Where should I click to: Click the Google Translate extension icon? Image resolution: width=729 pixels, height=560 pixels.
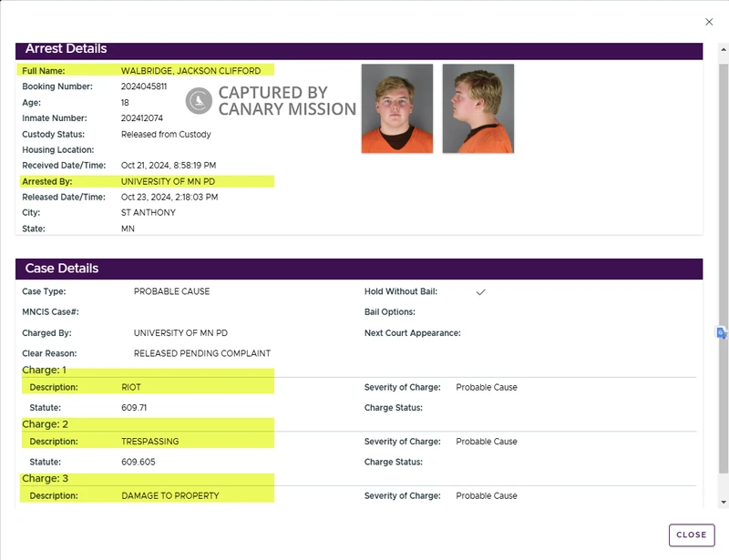(x=721, y=332)
